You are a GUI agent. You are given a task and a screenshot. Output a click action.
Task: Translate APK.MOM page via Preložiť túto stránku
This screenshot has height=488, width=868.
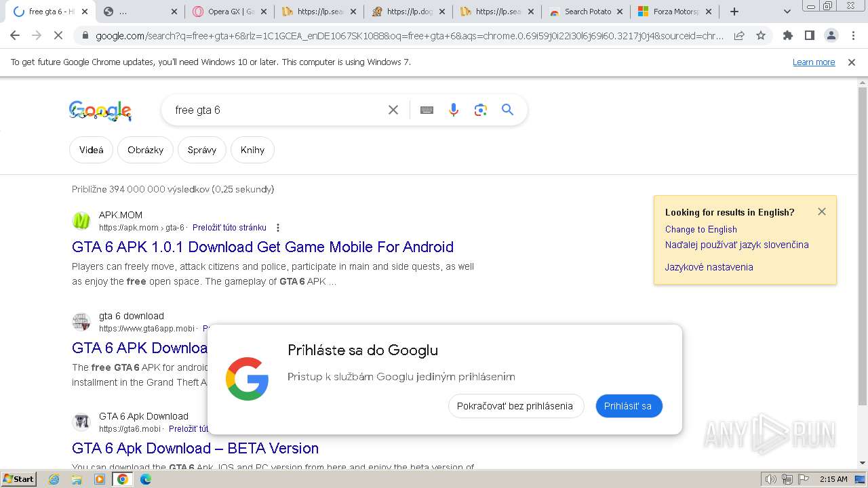(229, 228)
